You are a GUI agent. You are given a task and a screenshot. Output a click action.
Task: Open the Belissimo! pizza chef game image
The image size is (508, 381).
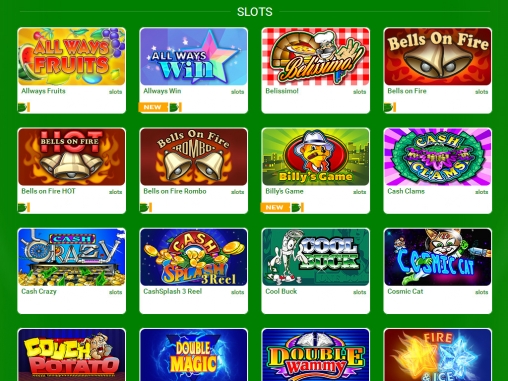[316, 57]
